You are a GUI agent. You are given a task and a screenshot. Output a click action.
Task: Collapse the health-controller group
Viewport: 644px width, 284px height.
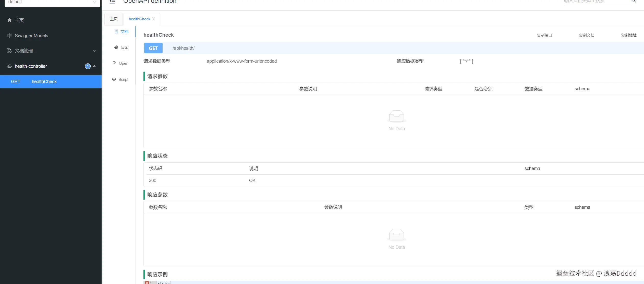(x=94, y=66)
